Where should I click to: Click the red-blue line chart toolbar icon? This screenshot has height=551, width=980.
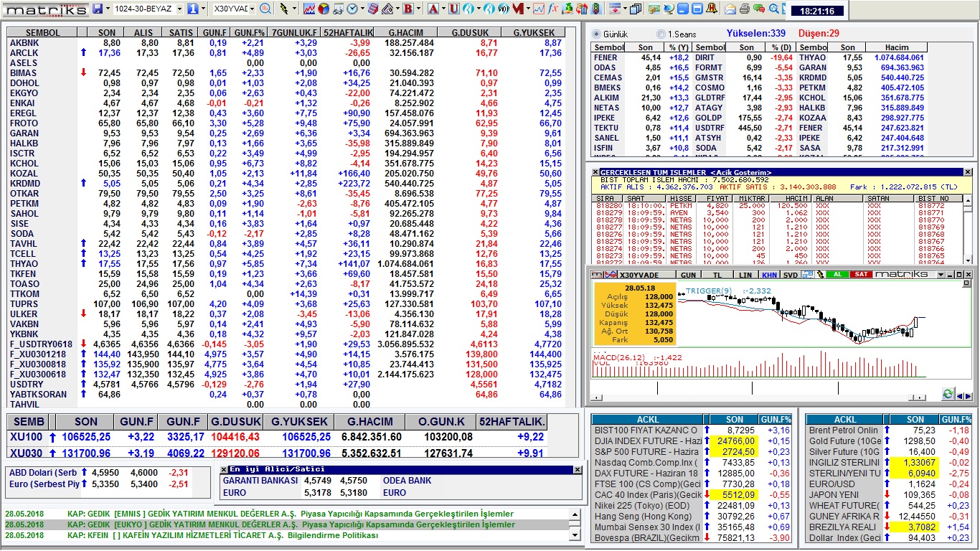point(309,9)
